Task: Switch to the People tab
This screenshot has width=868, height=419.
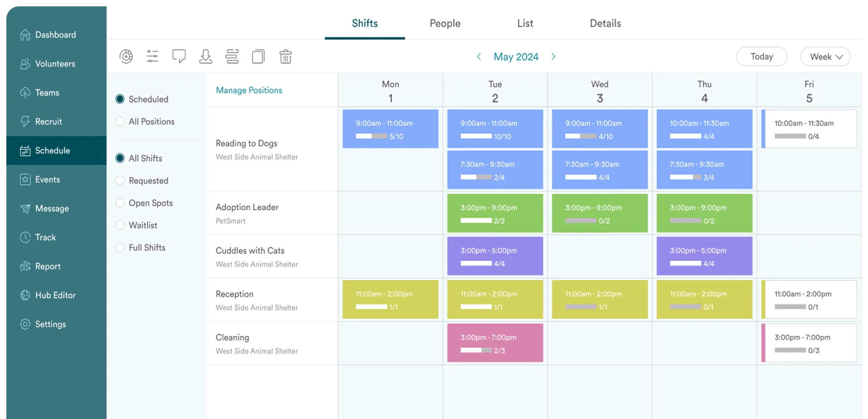Action: click(445, 23)
